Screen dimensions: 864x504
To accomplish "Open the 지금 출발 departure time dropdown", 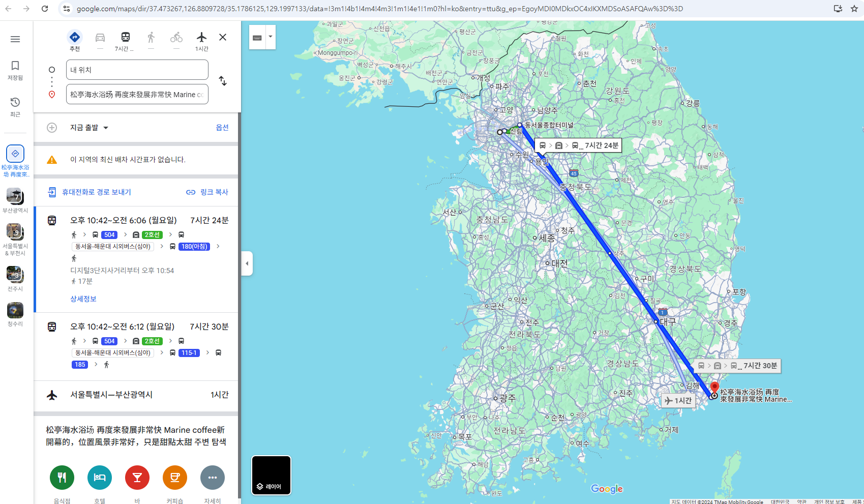I will tap(90, 128).
